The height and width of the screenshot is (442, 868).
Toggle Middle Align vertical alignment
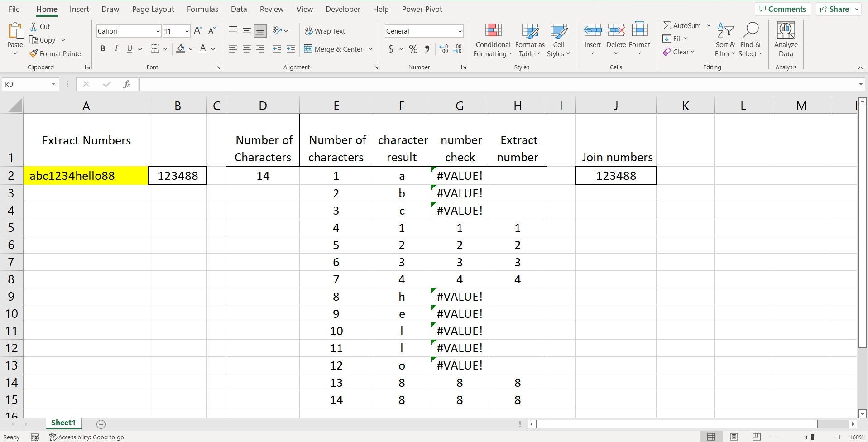(247, 31)
